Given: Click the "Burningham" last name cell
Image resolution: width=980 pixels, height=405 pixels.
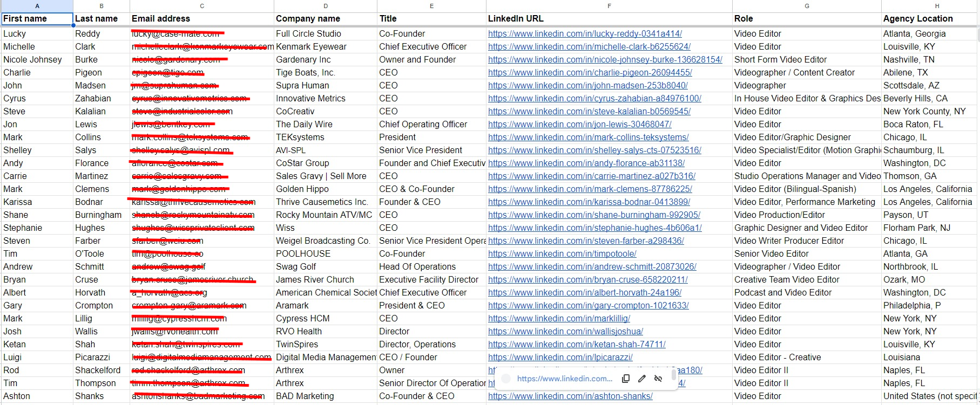Looking at the screenshot, I should click(102, 215).
